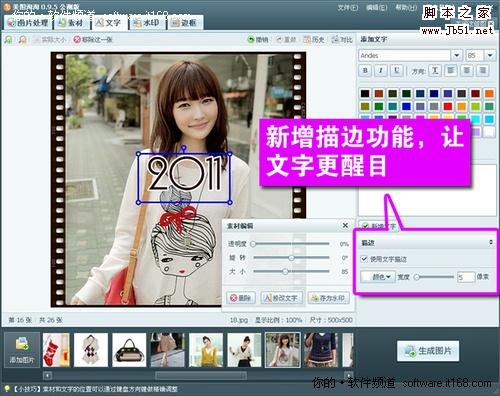Switch to the 素材 tab
The width and height of the screenshot is (500, 396).
(70, 23)
